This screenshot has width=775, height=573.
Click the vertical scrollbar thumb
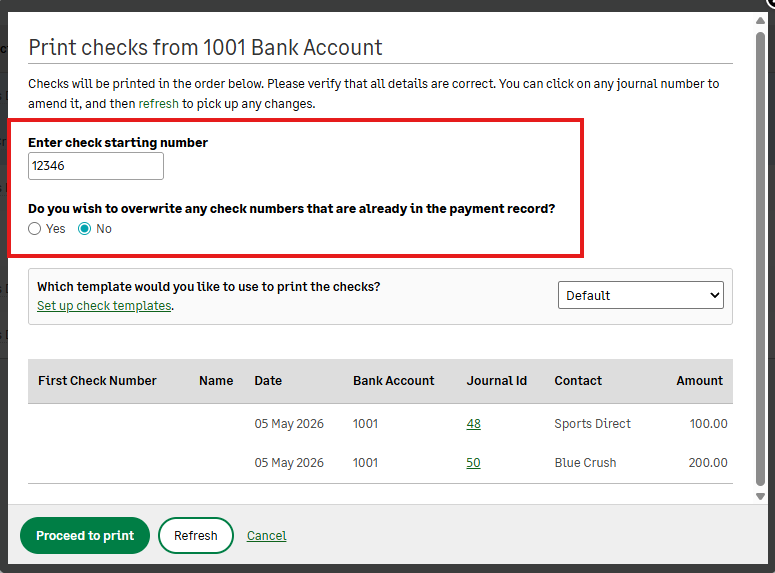pos(760,259)
